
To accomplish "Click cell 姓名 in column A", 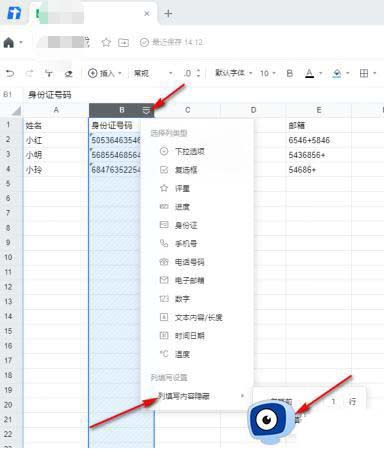I will (x=56, y=125).
